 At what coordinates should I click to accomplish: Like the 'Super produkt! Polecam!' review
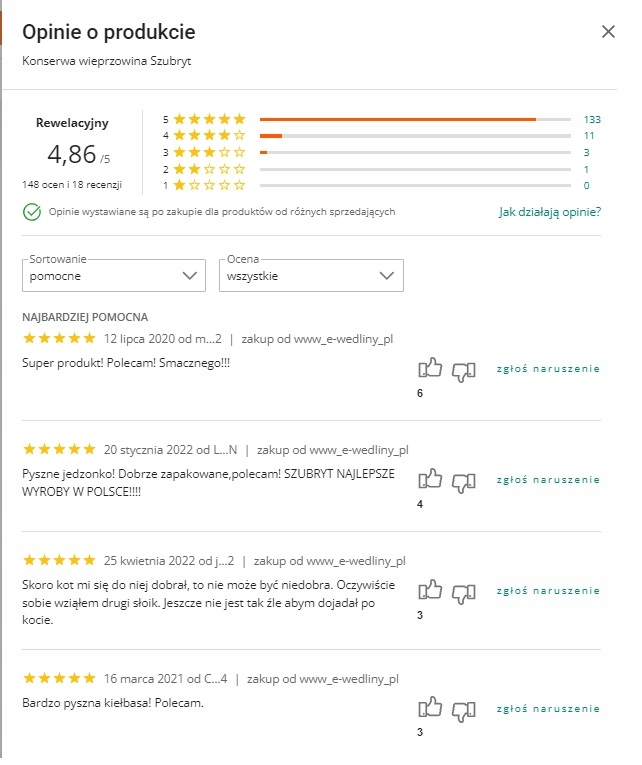coord(429,370)
